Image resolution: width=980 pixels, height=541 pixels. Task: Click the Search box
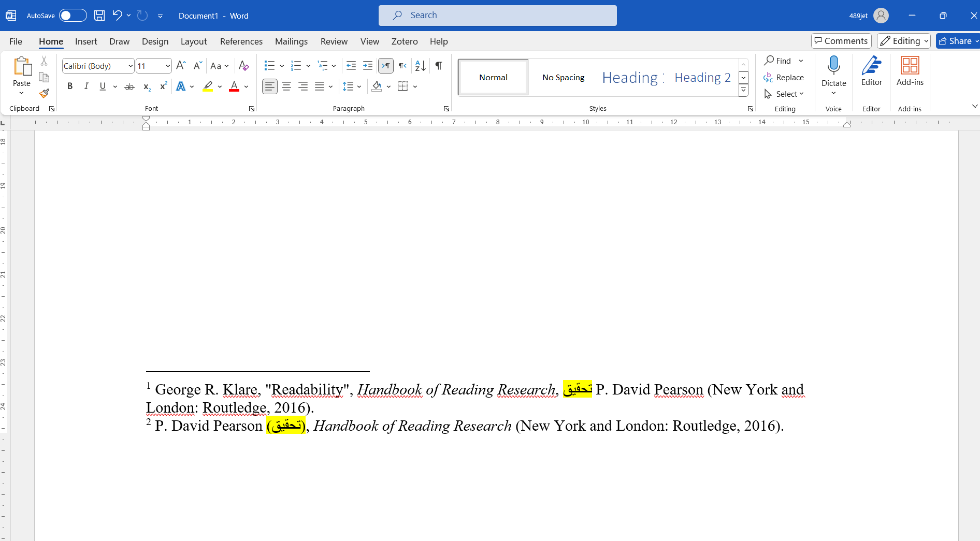(497, 16)
